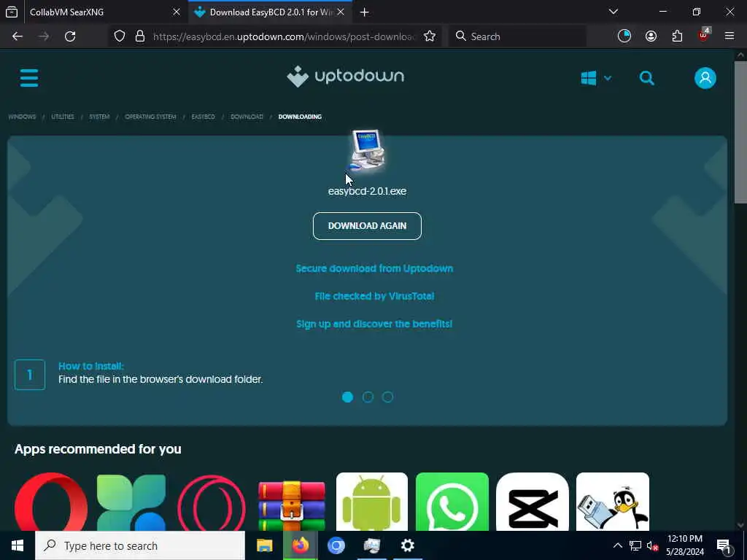Open the Settings gear taskbar icon
Image resolution: width=747 pixels, height=560 pixels.
pyautogui.click(x=408, y=545)
